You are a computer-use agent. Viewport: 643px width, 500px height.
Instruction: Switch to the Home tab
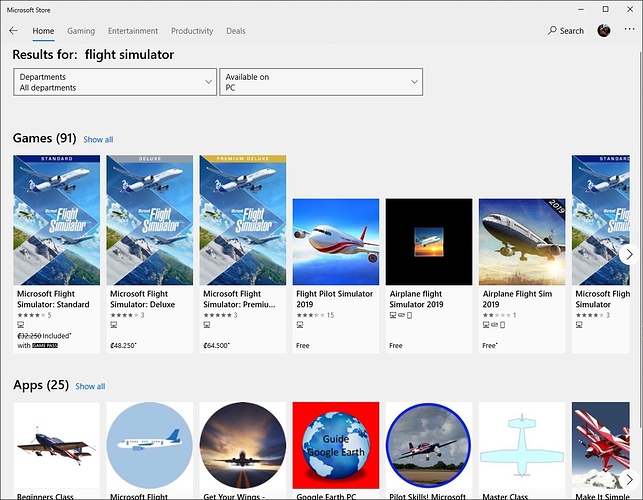point(43,31)
